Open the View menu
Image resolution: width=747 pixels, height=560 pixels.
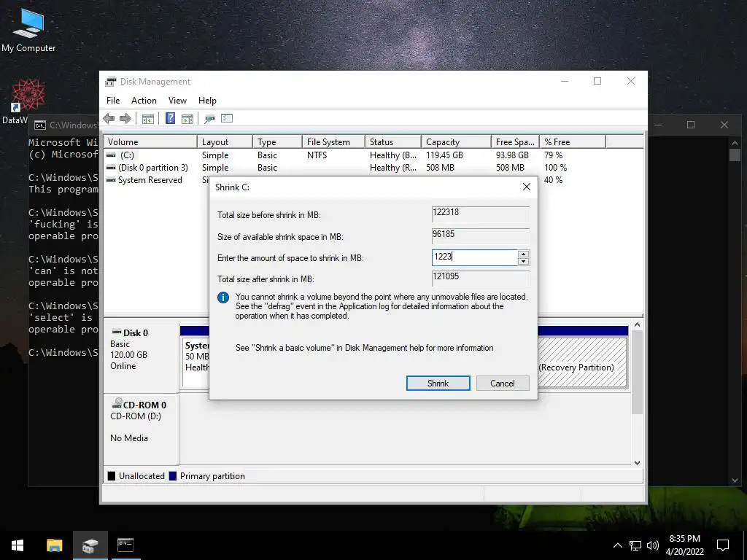[177, 101]
